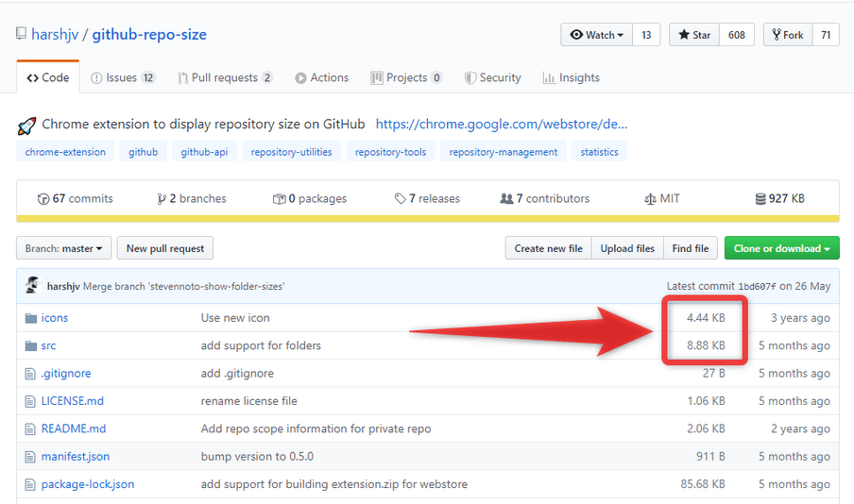
Task: Star the repository
Action: (693, 35)
